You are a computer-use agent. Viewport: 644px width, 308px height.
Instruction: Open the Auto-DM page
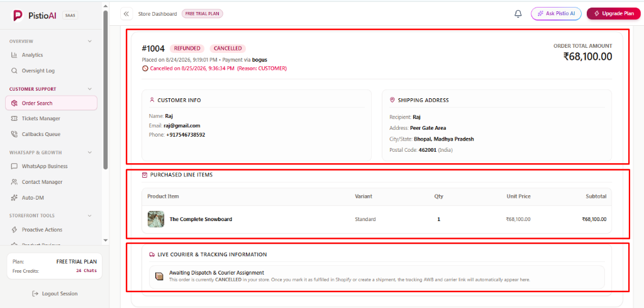click(52, 198)
